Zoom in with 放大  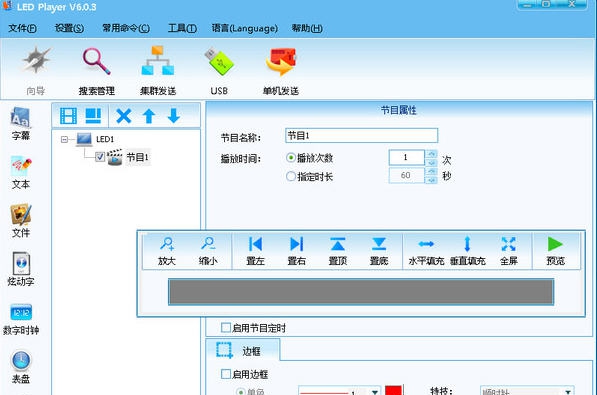coord(166,251)
